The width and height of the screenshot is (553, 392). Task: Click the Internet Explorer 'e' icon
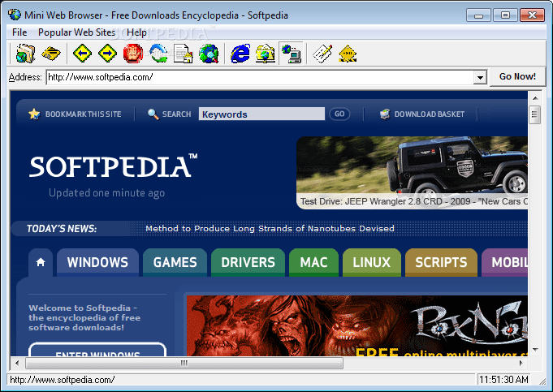(240, 54)
